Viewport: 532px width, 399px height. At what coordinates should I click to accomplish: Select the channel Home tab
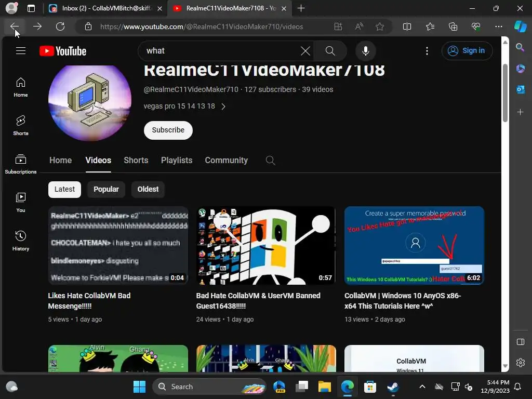point(60,160)
